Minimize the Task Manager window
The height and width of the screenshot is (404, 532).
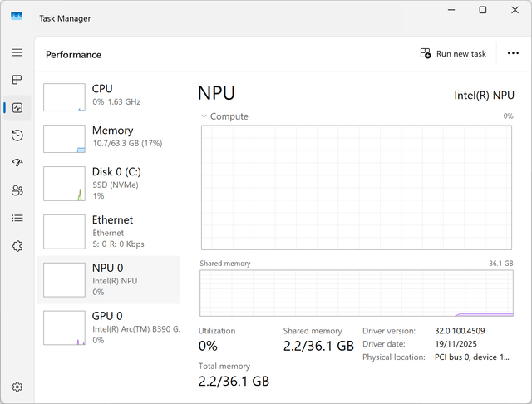(x=451, y=10)
